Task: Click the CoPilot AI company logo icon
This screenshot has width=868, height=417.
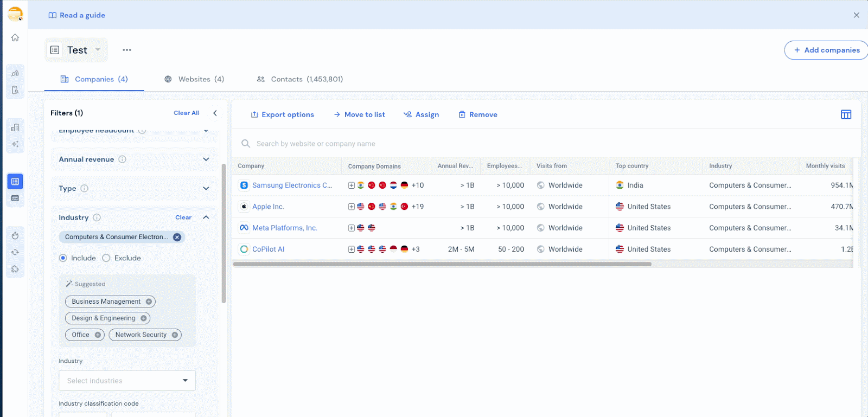Action: pyautogui.click(x=244, y=249)
